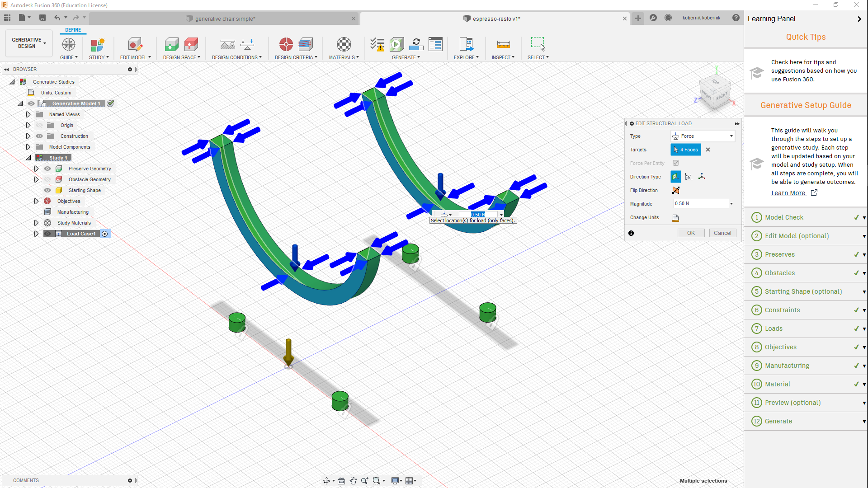Start generation with the Generate icon

click(x=397, y=44)
